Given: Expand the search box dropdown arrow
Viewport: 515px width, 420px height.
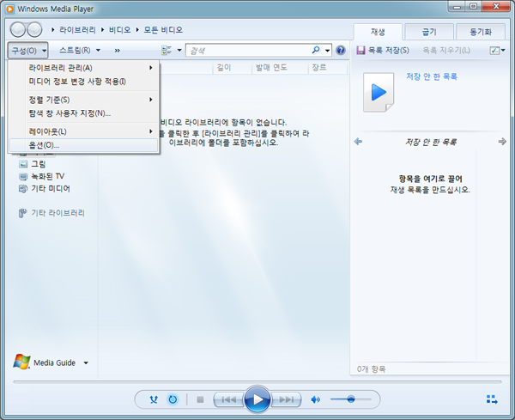Looking at the screenshot, I should pyautogui.click(x=328, y=51).
